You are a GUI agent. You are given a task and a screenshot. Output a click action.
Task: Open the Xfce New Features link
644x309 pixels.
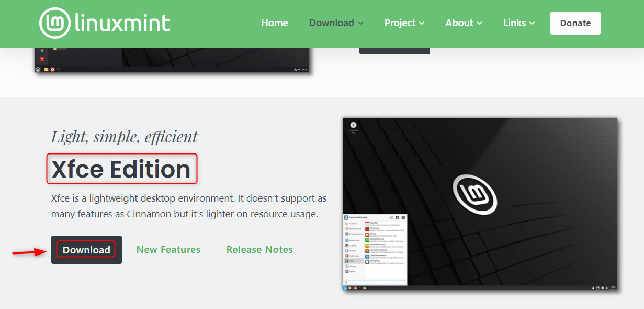tap(168, 250)
